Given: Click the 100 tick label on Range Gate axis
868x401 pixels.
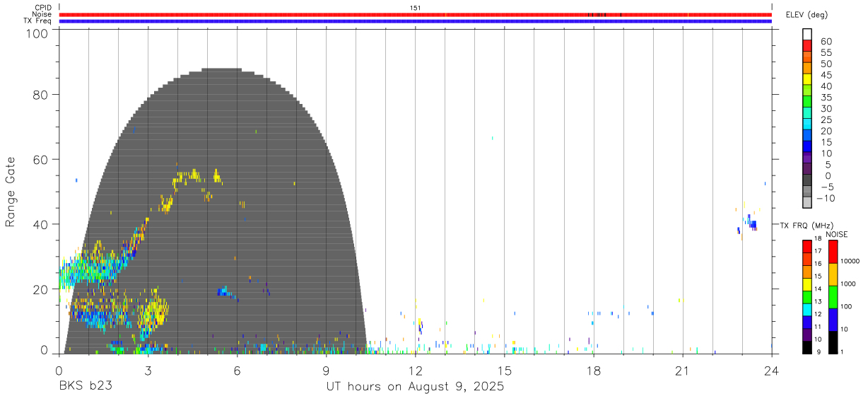Looking at the screenshot, I should (x=37, y=33).
